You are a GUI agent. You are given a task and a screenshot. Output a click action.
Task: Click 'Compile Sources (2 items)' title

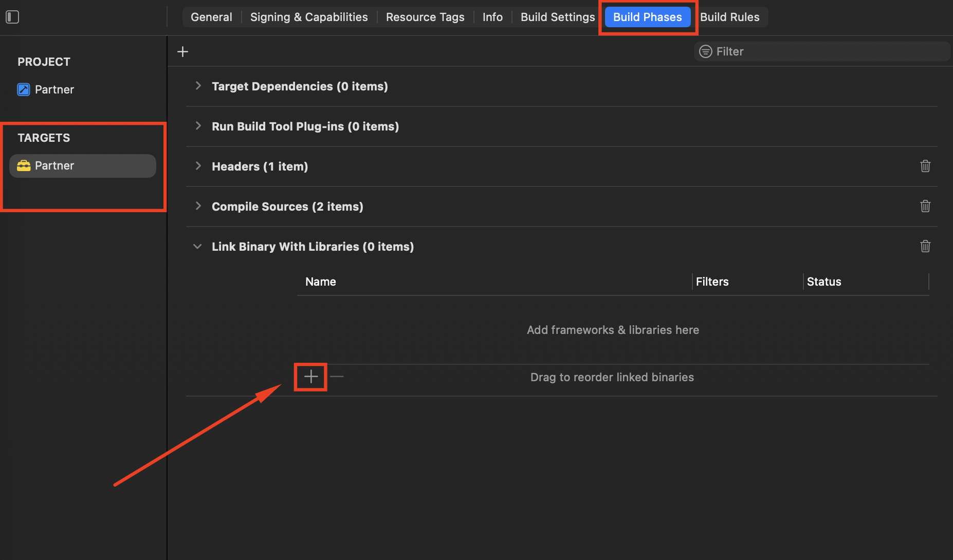pos(287,207)
